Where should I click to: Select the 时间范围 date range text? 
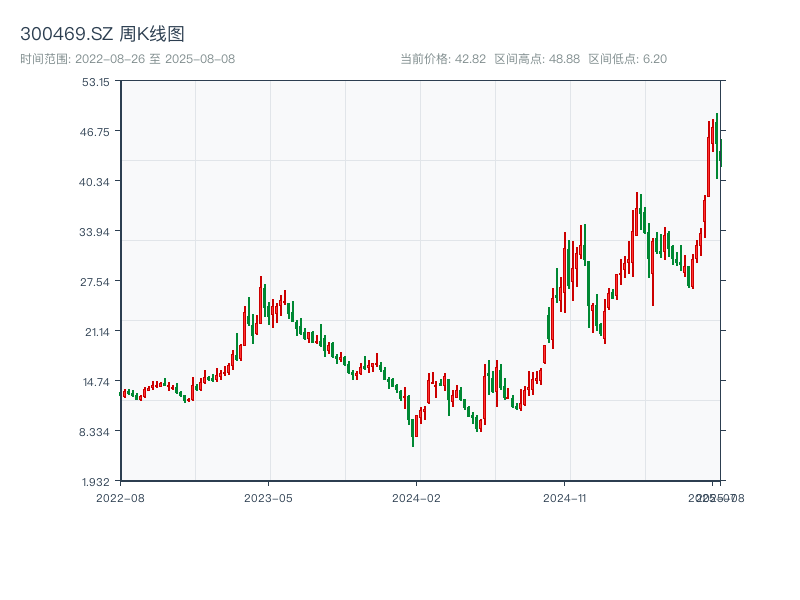[x=127, y=59]
